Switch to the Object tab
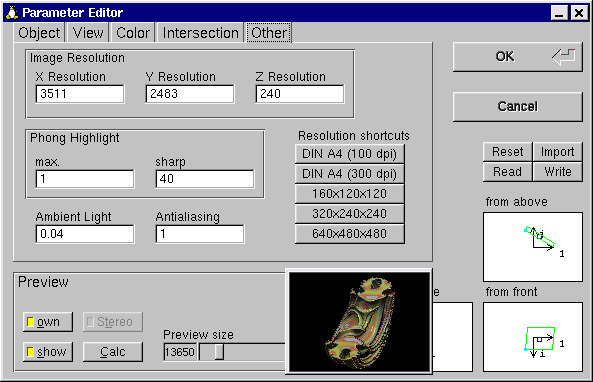 tap(39, 33)
